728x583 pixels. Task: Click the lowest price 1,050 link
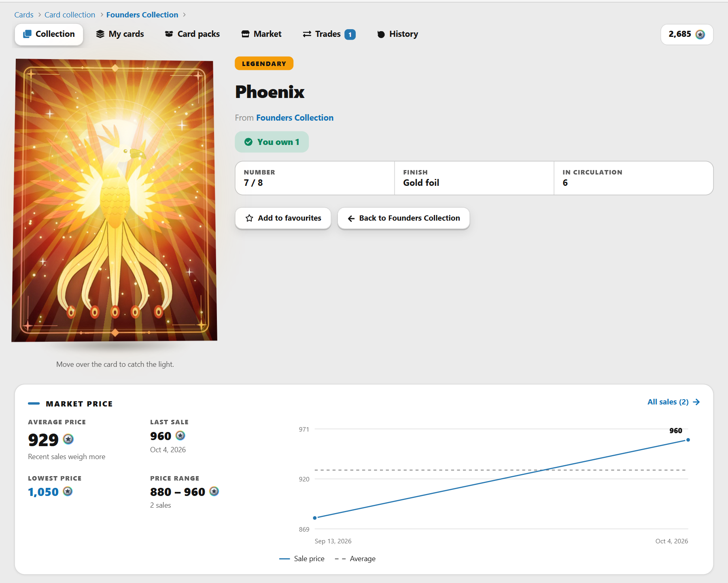click(x=43, y=492)
